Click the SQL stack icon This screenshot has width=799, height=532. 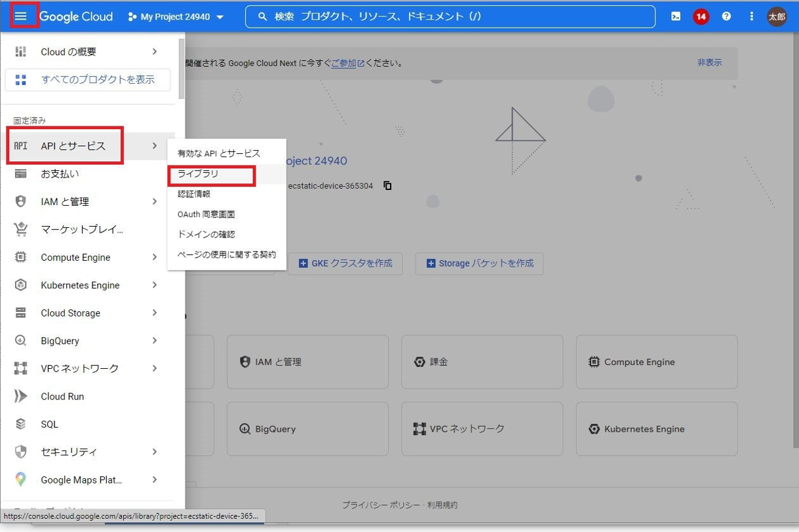pyautogui.click(x=21, y=425)
